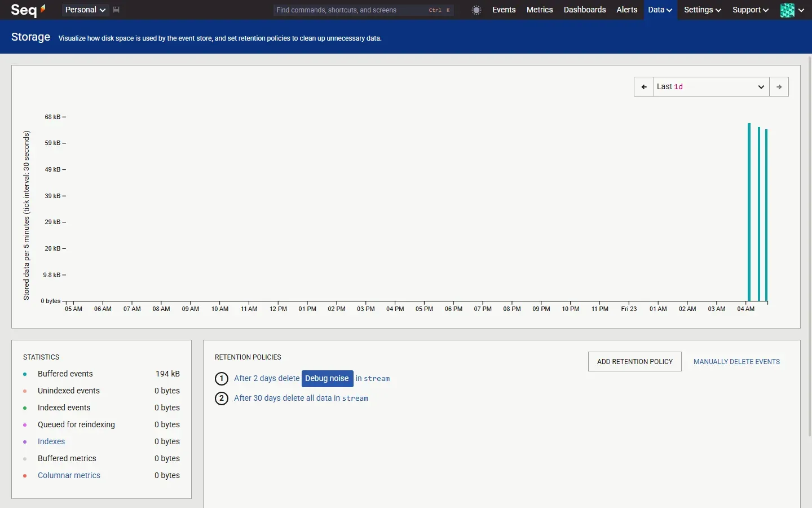Viewport: 812px width, 508px height.
Task: Click Add Retention Policy button
Action: (635, 362)
